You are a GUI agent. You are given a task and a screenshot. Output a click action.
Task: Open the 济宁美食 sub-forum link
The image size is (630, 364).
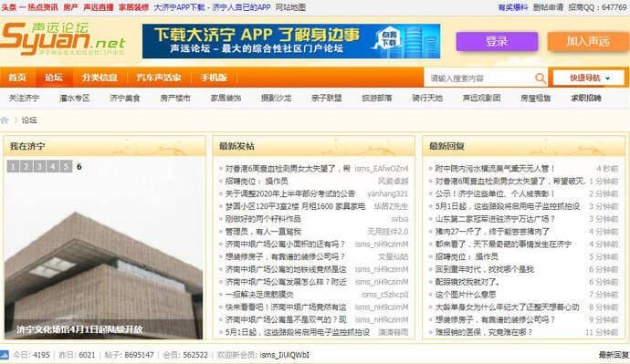[124, 98]
